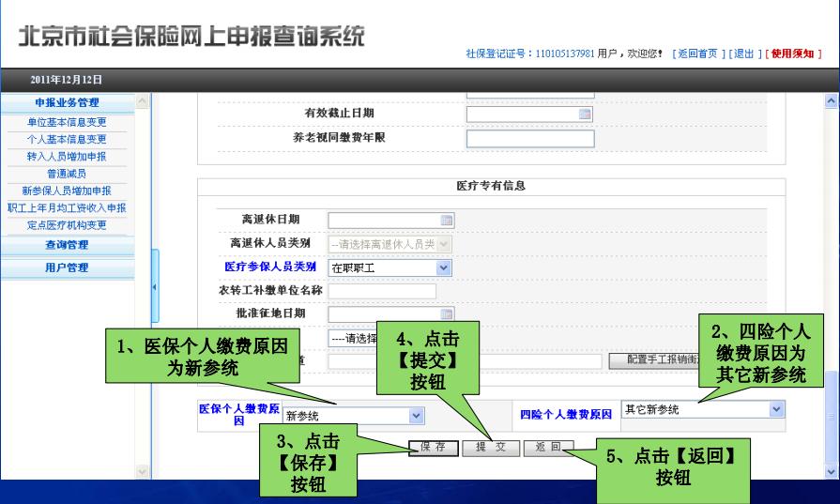Open calendar icon for 离退休日期

point(446,221)
